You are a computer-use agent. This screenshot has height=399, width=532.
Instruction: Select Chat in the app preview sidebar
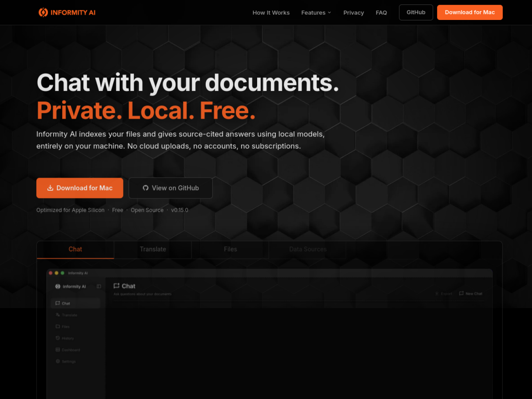click(75, 303)
